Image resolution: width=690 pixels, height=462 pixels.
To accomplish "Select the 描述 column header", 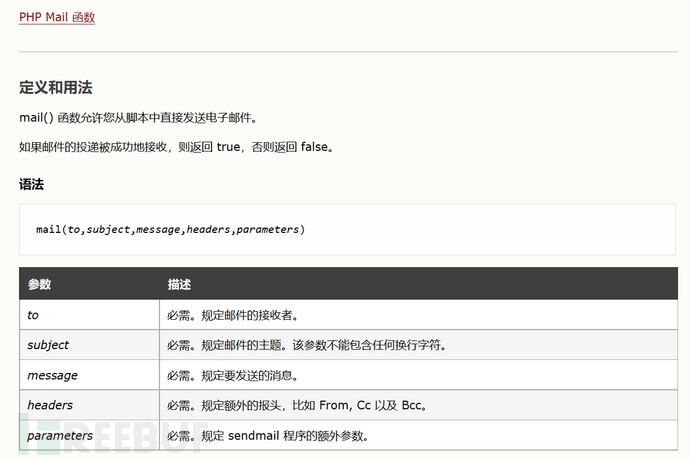I will pyautogui.click(x=418, y=284).
